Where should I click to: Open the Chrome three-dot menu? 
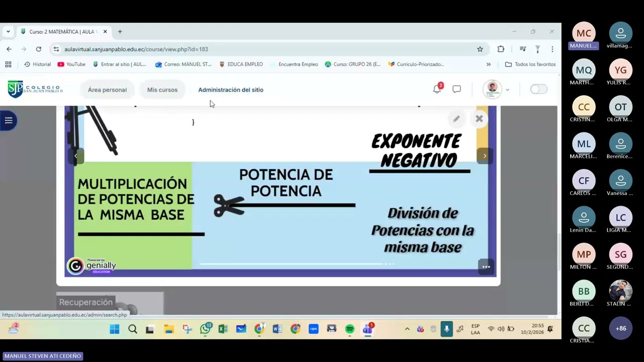552,49
